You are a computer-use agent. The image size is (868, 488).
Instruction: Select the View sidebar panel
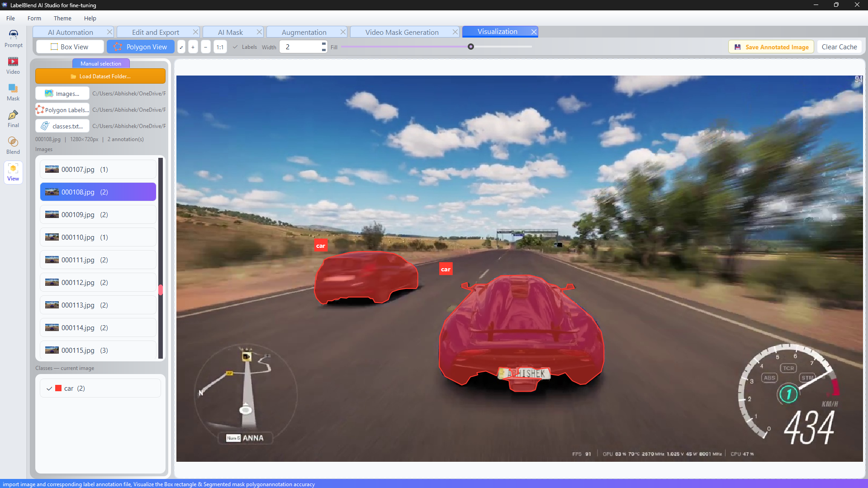click(x=13, y=172)
